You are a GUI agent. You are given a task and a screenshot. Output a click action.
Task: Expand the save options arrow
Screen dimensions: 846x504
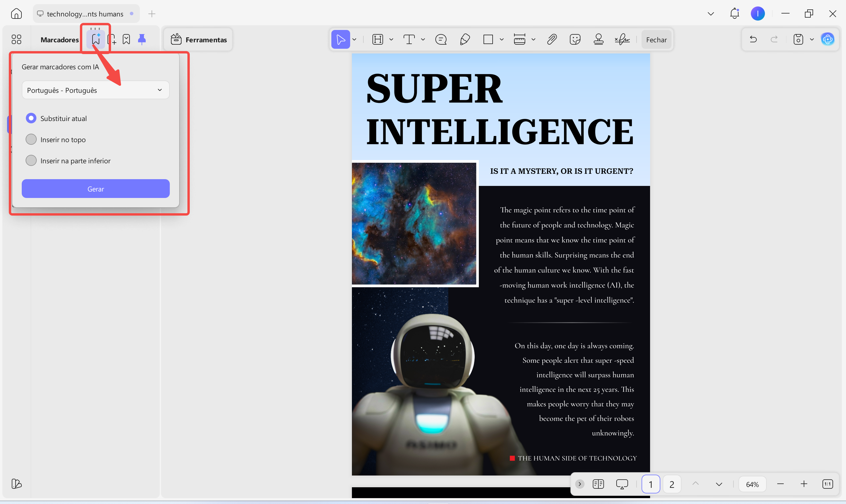point(812,39)
